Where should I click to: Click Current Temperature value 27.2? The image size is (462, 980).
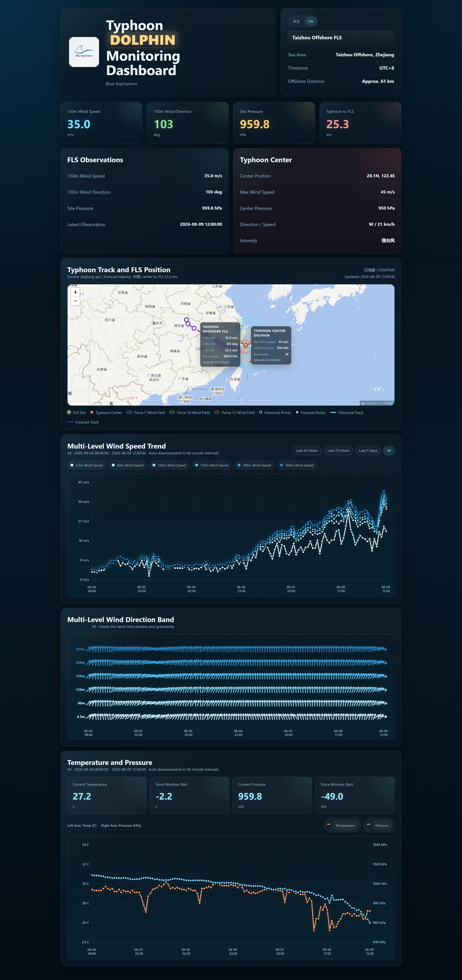point(82,797)
